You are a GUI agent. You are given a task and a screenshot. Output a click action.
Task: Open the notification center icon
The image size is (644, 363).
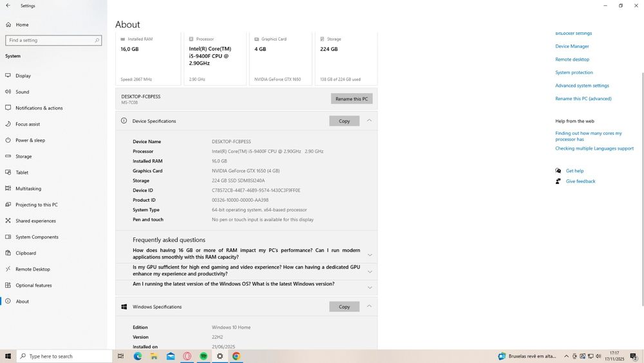coord(634,356)
